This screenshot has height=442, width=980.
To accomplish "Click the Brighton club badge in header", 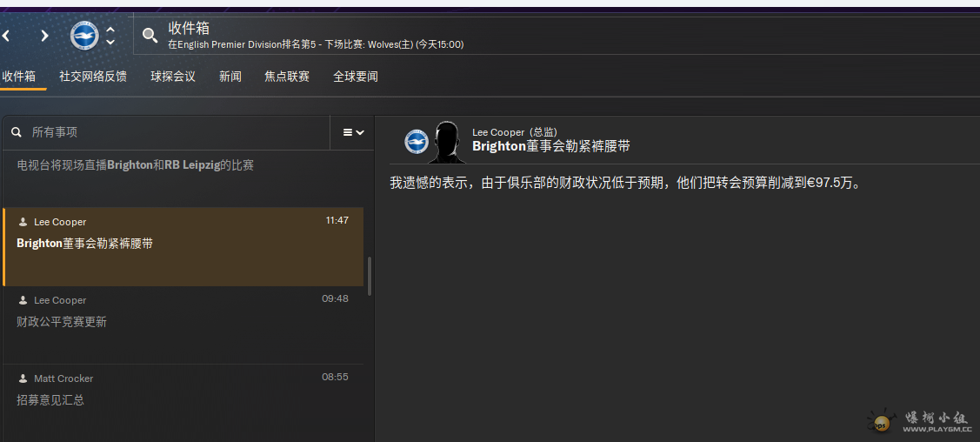I will click(x=84, y=36).
